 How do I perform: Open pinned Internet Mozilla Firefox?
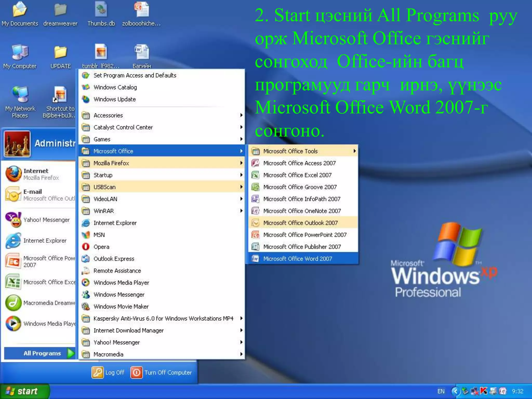pyautogui.click(x=40, y=174)
